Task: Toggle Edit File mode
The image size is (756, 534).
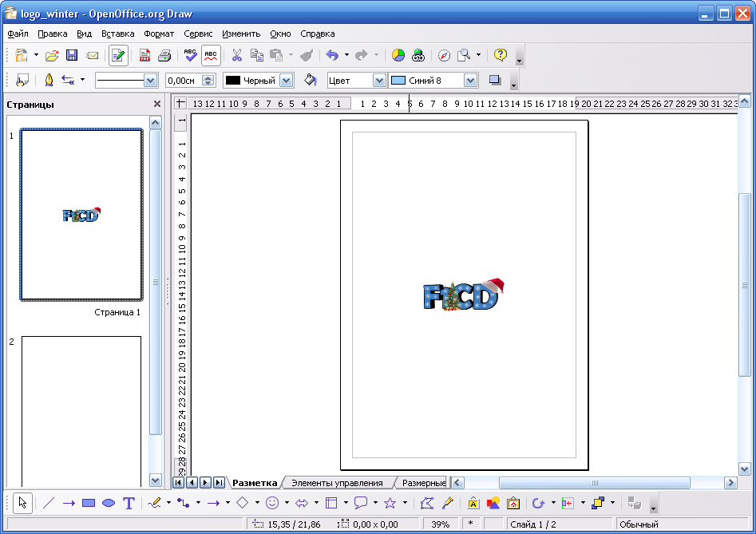Action: [118, 55]
